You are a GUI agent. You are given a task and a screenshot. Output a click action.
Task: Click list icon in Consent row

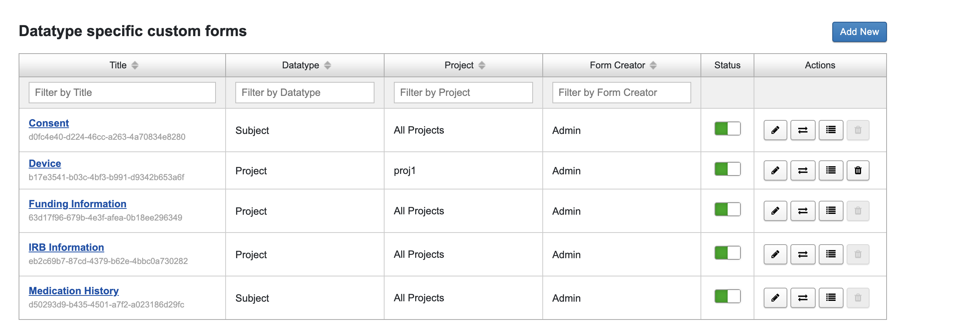(831, 130)
